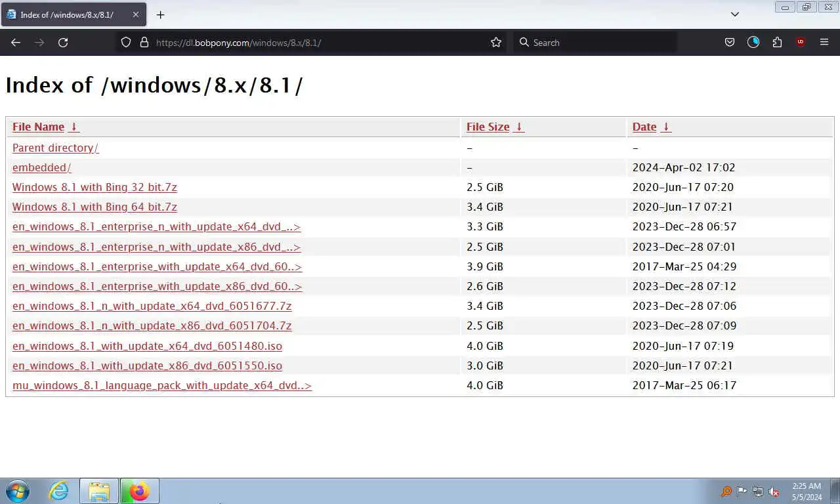Select the 3.0 GiB file size cell
840x504 pixels.
click(485, 366)
